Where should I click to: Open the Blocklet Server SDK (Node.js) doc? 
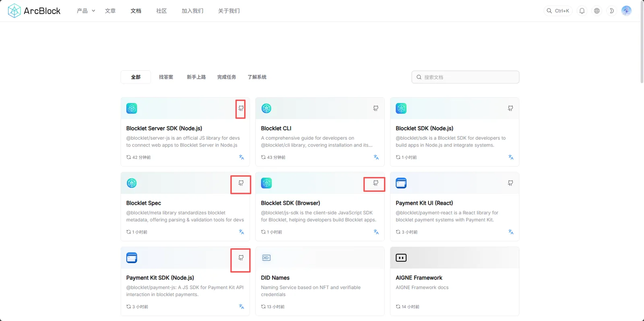click(x=164, y=128)
